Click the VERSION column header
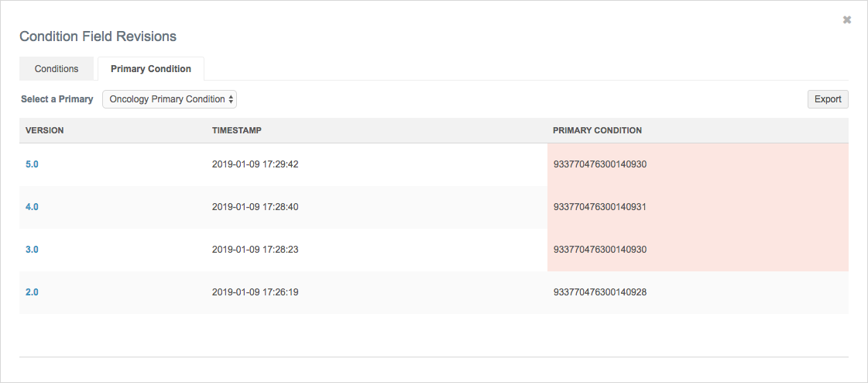Image resolution: width=868 pixels, height=383 pixels. (44, 130)
